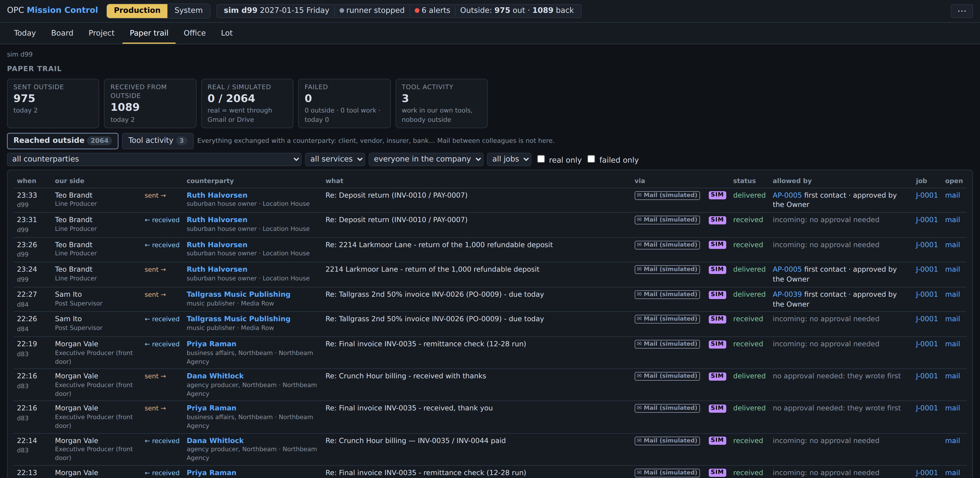Open AP-0005 link in the 23:24 row
980x478 pixels.
coord(787,269)
